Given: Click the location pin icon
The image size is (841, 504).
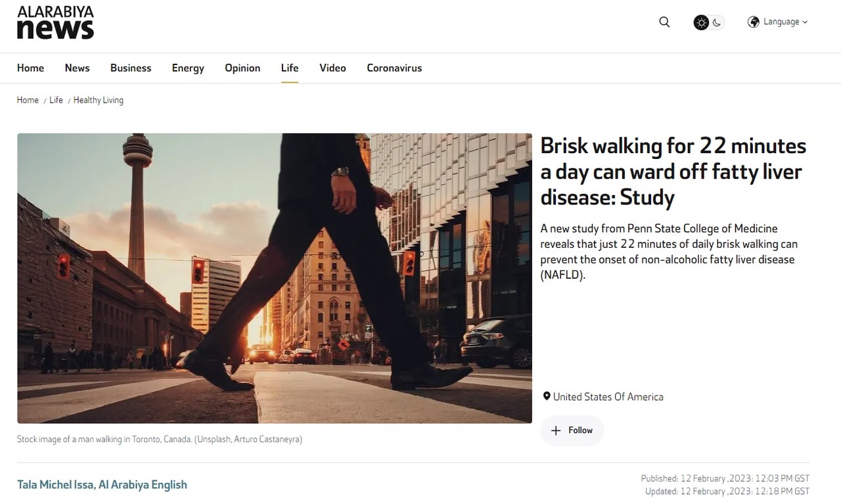Looking at the screenshot, I should pos(546,396).
